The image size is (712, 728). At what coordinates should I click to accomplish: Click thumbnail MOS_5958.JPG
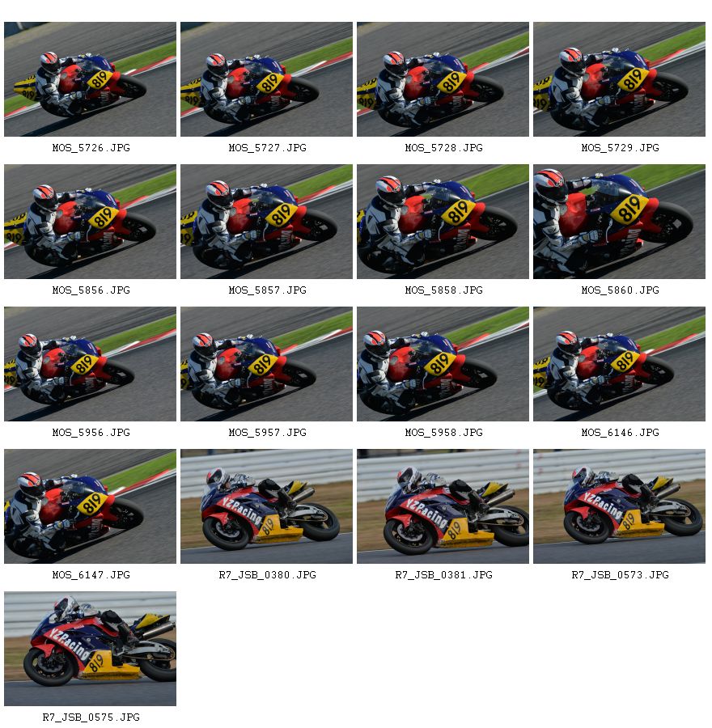tap(443, 364)
